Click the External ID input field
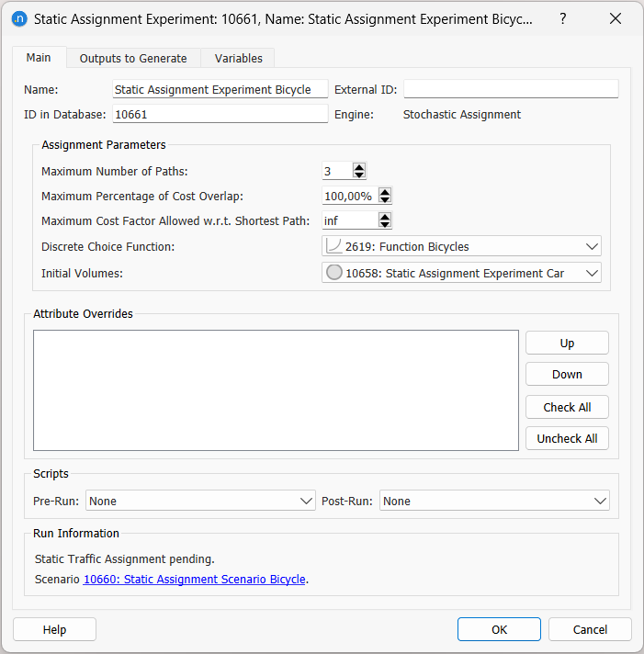This screenshot has height=654, width=644. (511, 89)
